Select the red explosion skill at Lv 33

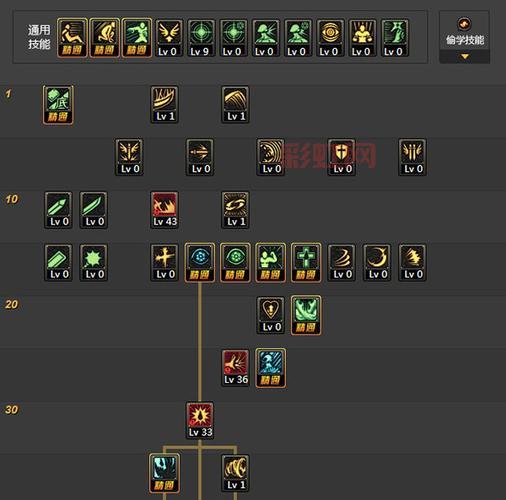point(200,421)
